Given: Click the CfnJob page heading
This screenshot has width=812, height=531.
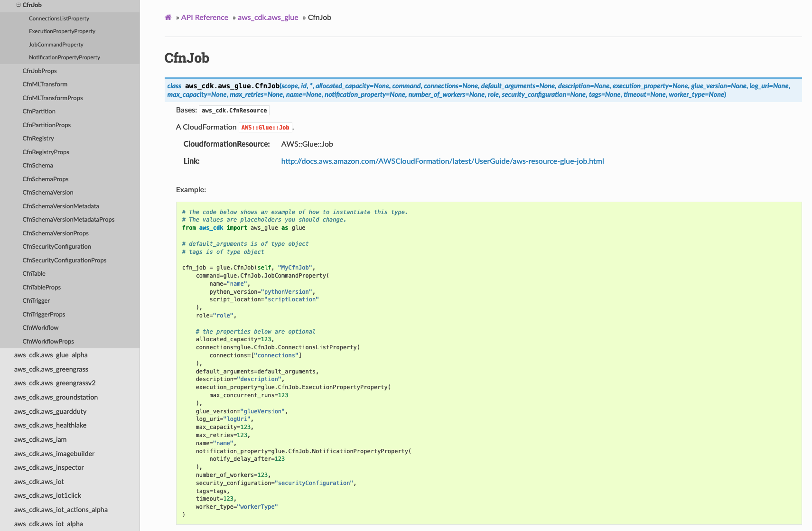Looking at the screenshot, I should pyautogui.click(x=187, y=58).
